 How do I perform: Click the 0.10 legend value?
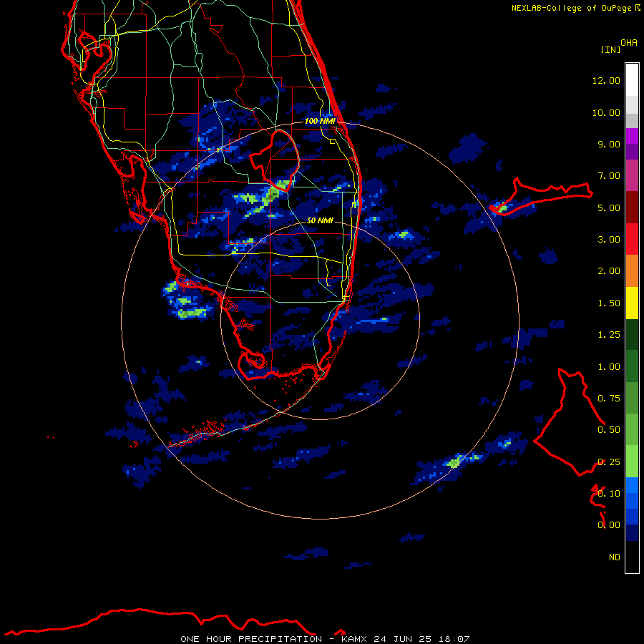coord(609,494)
